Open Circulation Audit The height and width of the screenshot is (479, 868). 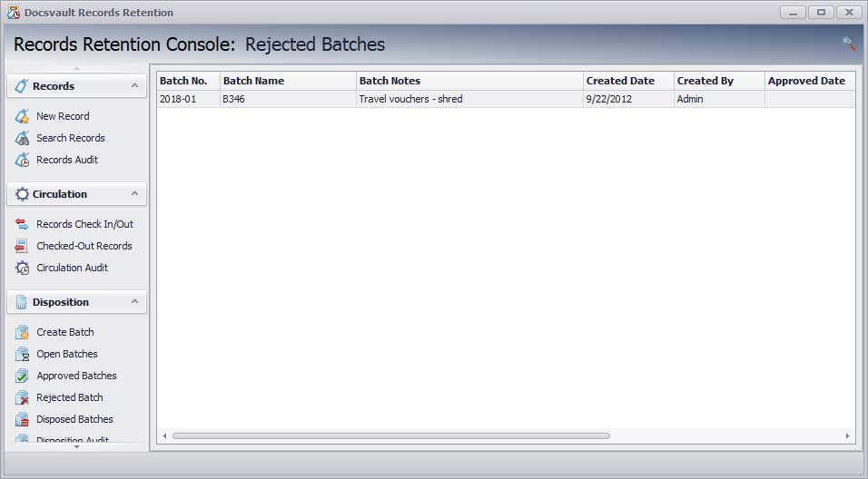tap(72, 268)
